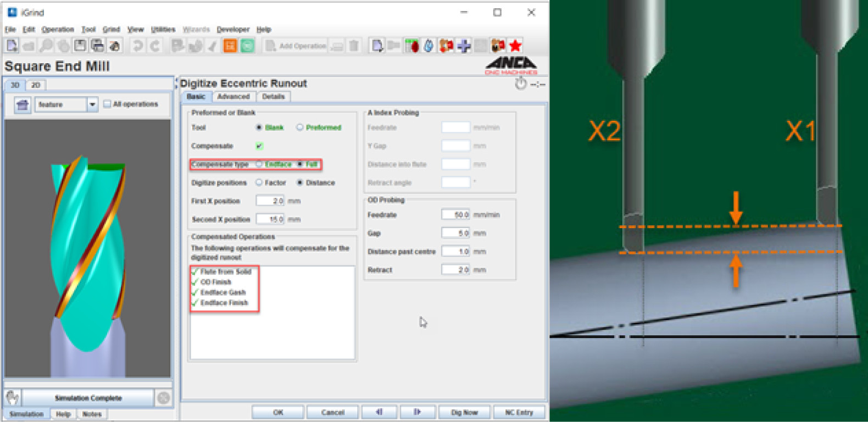Click the orange square toolbar icon
Viewport: 868px width, 422px height.
(230, 46)
